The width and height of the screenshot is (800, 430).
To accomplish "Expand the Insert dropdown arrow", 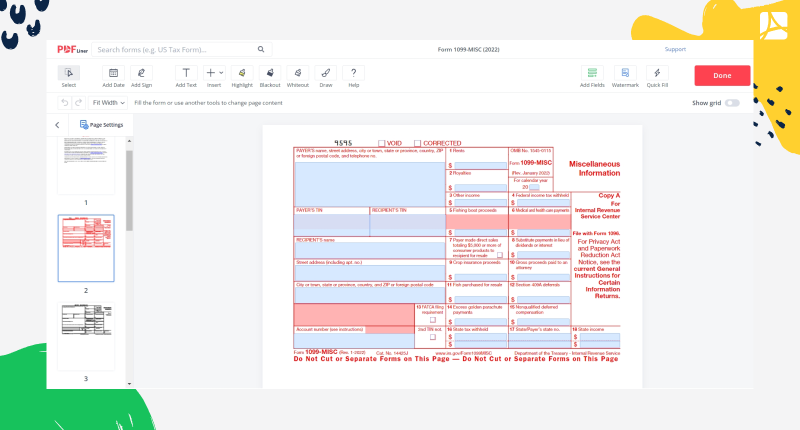I will point(221,73).
